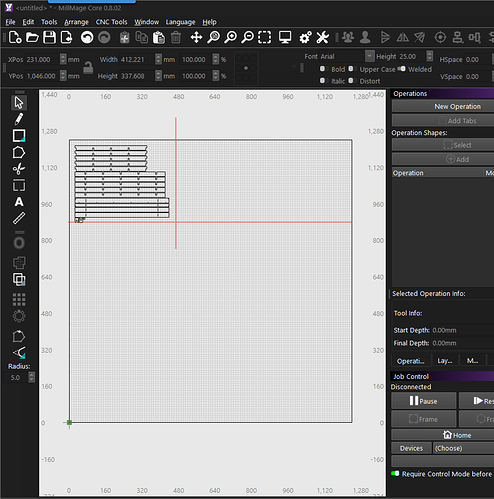Screen dimensions: 494x499
Task: Toggle Upper Case switch
Action: pyautogui.click(x=351, y=69)
